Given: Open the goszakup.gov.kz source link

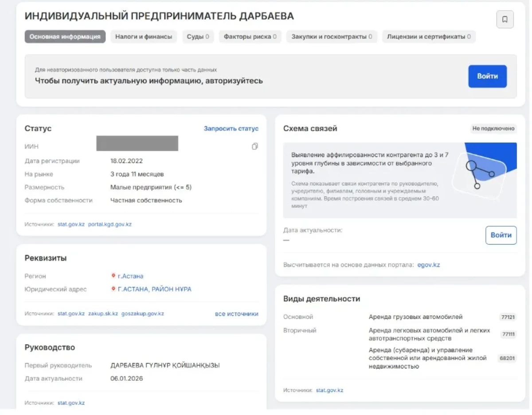Looking at the screenshot, I should coord(142,313).
